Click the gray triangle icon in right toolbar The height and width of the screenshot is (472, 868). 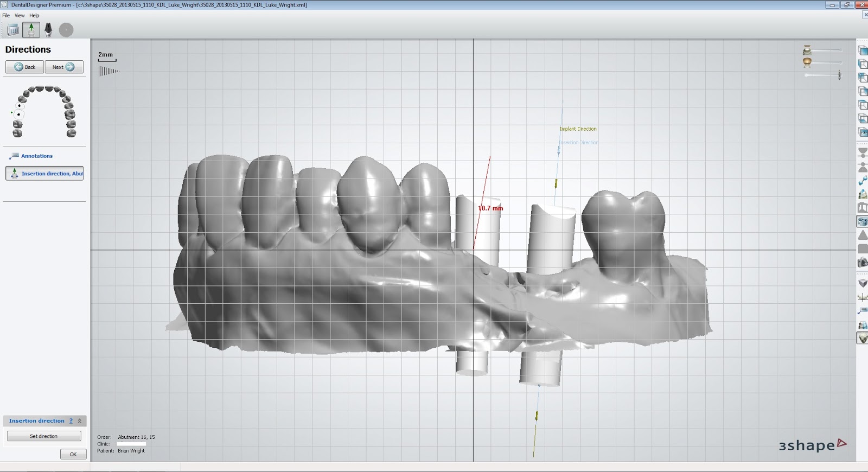[x=863, y=235]
